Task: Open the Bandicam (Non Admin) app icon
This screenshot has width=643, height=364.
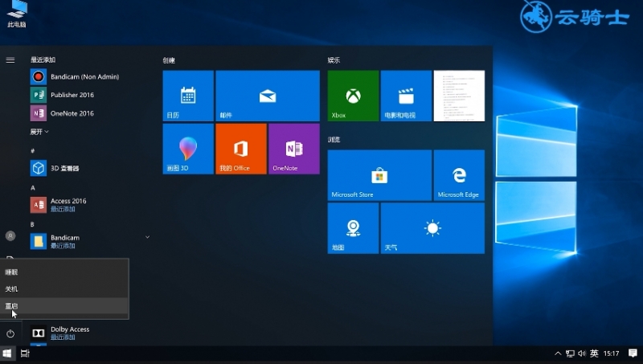Action: click(38, 76)
